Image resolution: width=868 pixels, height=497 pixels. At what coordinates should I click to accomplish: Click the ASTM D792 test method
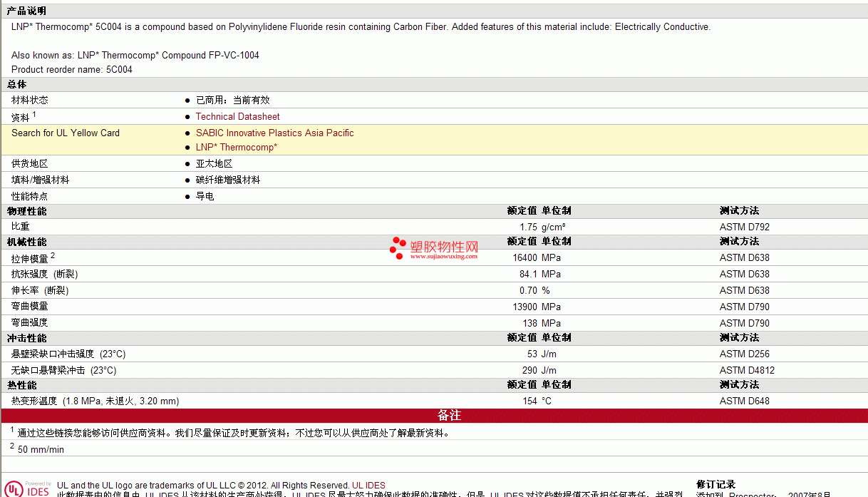(x=745, y=227)
